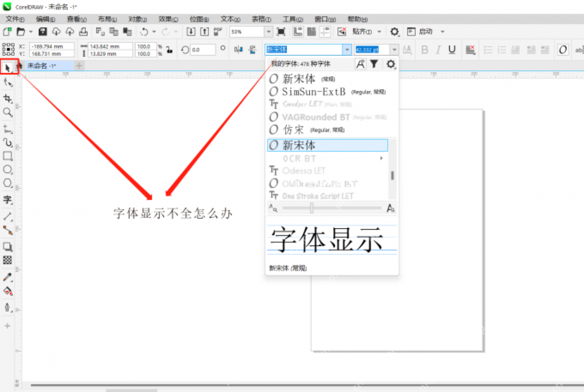The image size is (584, 392).
Task: Select the Color Eyedropper tool
Action: pyautogui.click(x=8, y=277)
